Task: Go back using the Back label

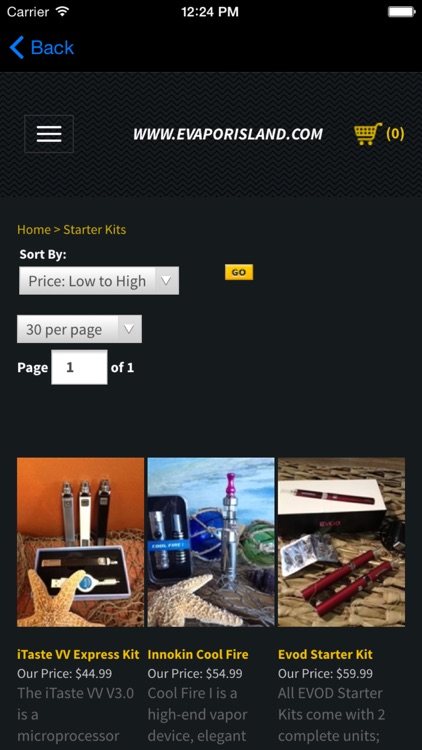Action: [x=52, y=47]
